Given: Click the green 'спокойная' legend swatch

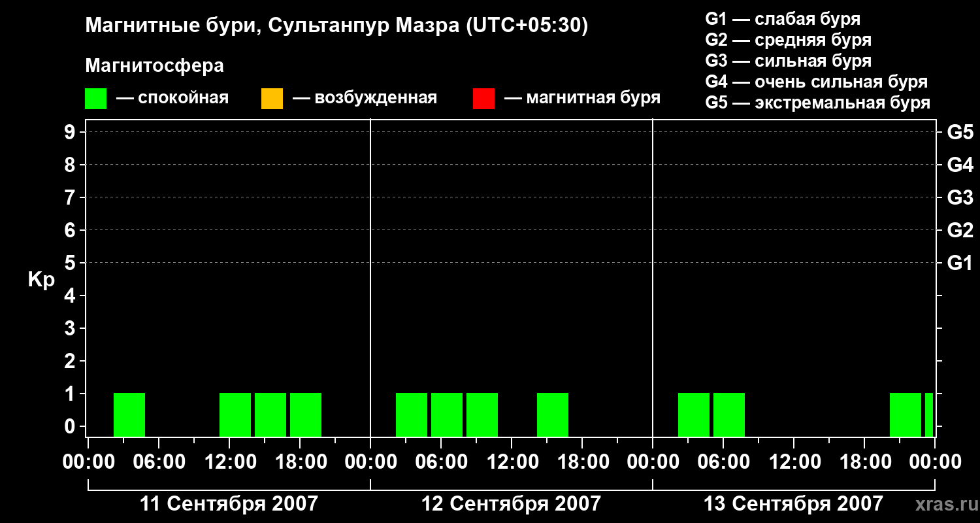Looking at the screenshot, I should tap(95, 99).
